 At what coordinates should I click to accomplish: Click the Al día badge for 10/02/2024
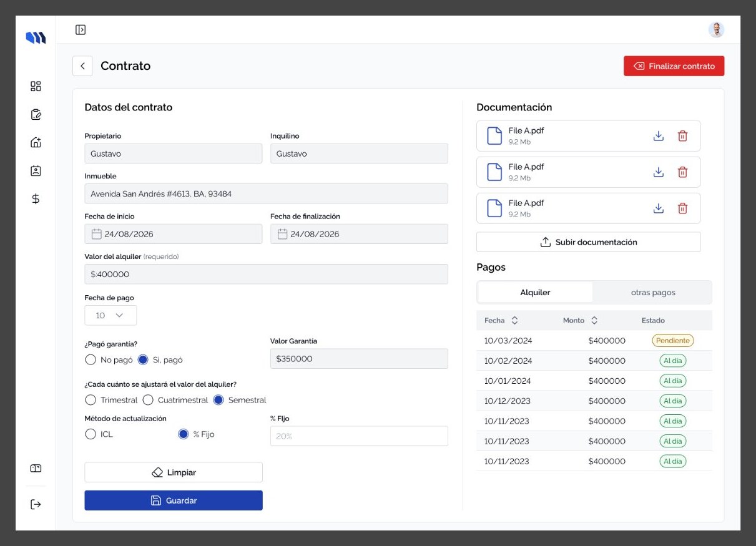tap(673, 361)
